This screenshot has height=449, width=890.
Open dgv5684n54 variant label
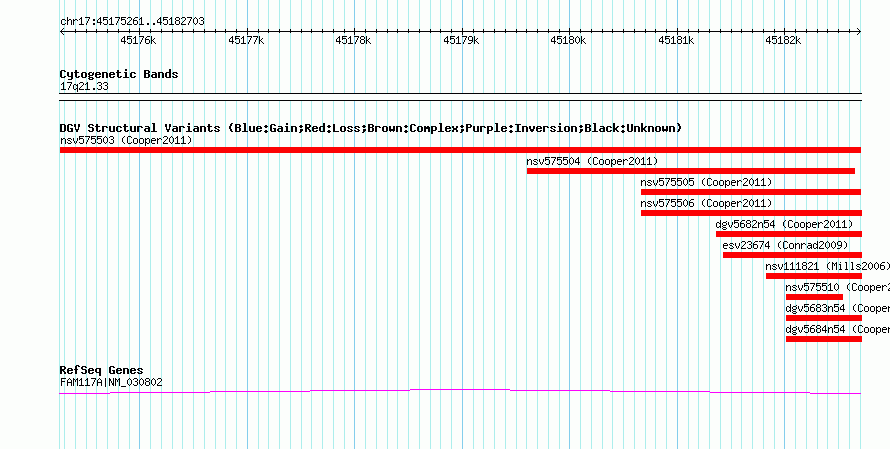coord(838,329)
